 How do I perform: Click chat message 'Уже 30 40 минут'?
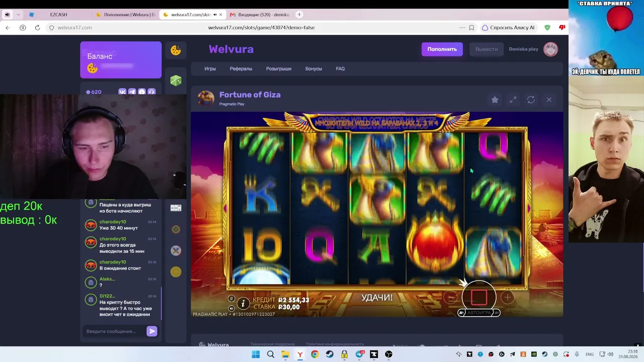pyautogui.click(x=119, y=228)
